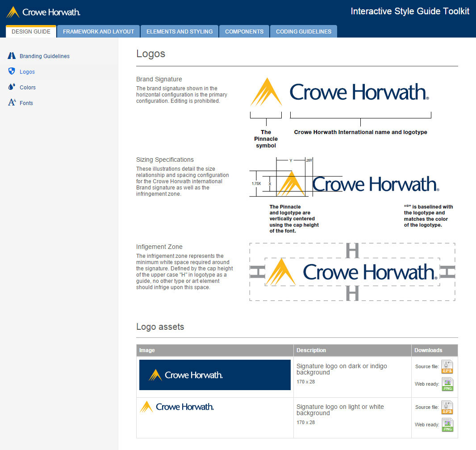
Task: Click the light background signature logo thumbnail
Action: 177,407
